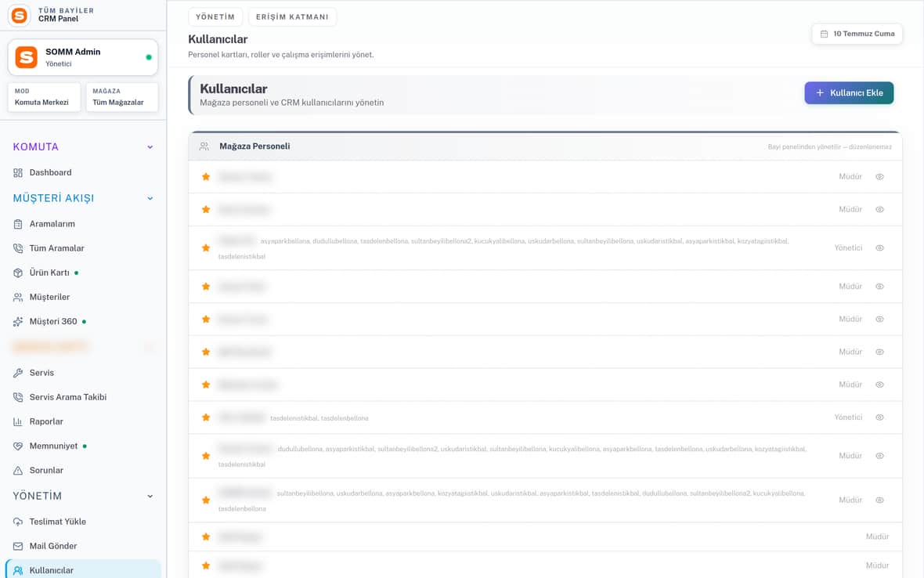
Task: Click the calendar icon in the date chip
Action: (x=824, y=34)
